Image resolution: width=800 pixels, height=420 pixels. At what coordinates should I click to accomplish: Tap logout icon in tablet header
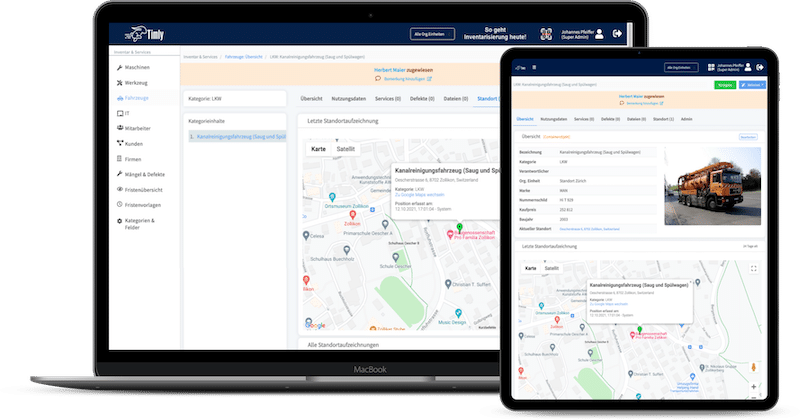coord(760,67)
